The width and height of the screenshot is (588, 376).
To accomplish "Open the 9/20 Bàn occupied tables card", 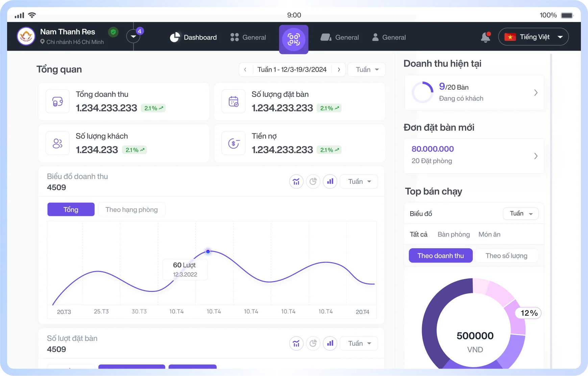I will 474,93.
